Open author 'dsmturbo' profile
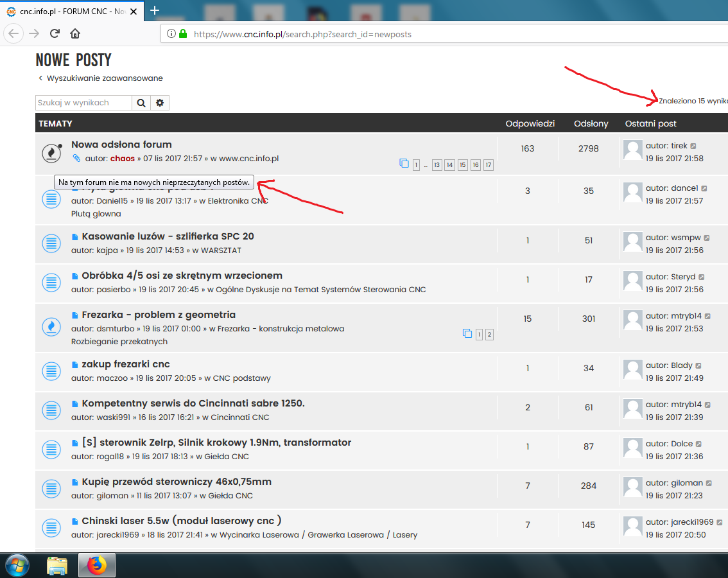728x578 pixels. tap(116, 328)
